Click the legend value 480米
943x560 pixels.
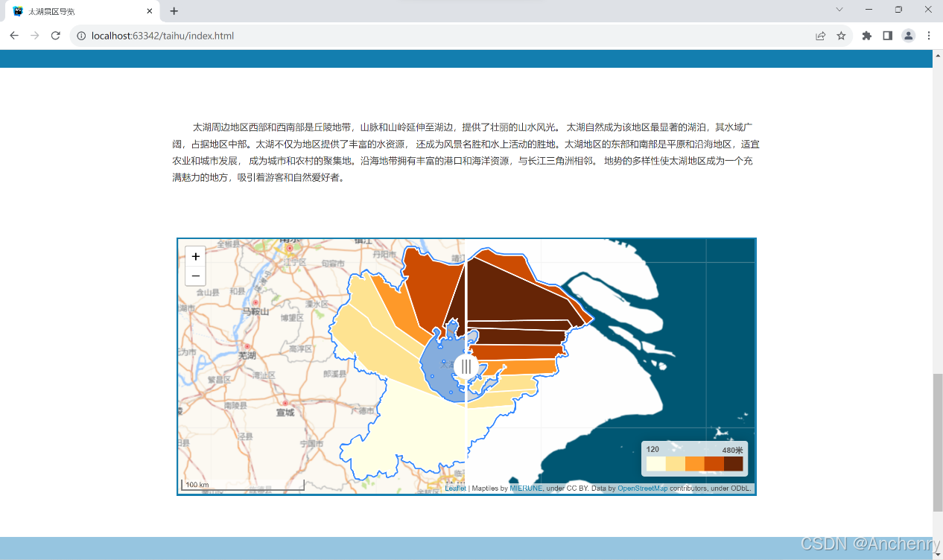click(x=732, y=450)
